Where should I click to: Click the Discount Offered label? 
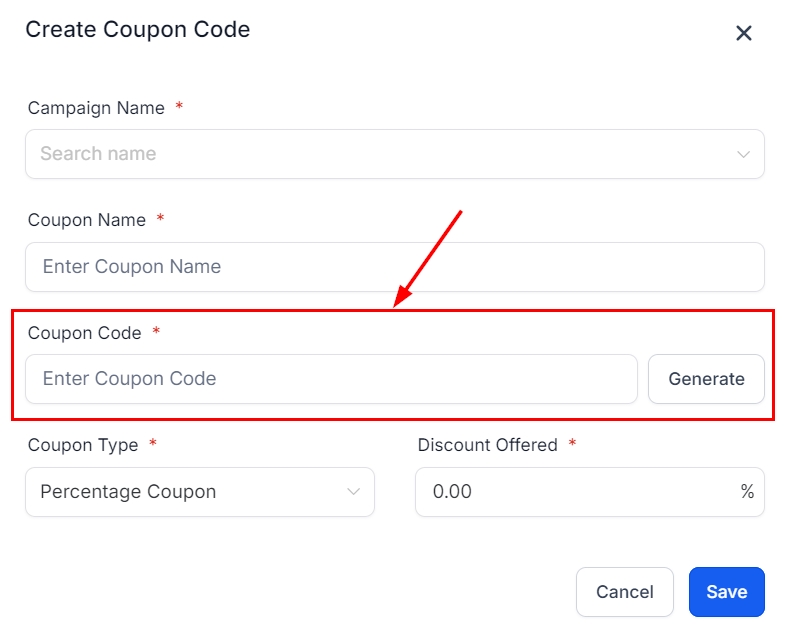(x=487, y=445)
